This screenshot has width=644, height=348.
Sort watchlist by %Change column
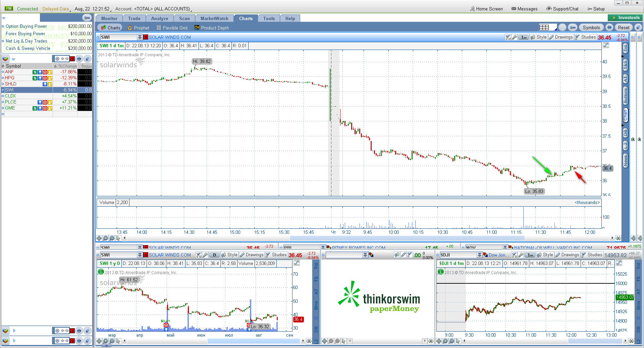[x=65, y=66]
